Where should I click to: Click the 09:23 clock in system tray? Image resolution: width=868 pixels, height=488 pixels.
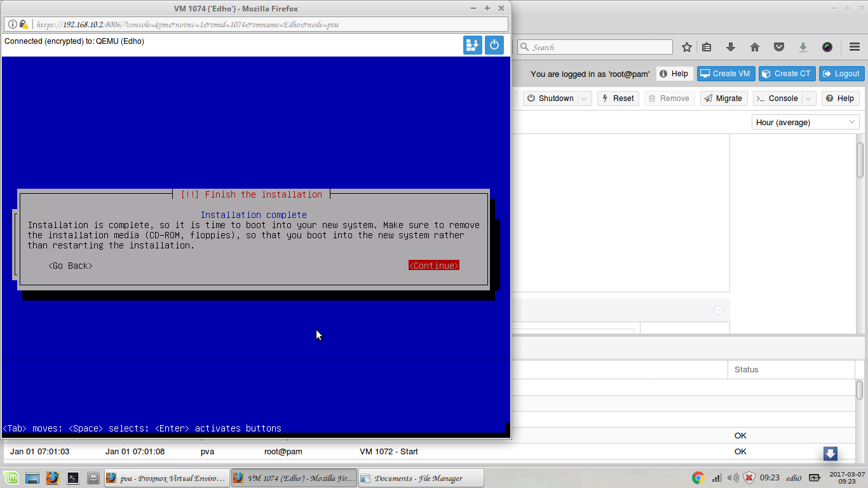tap(770, 478)
